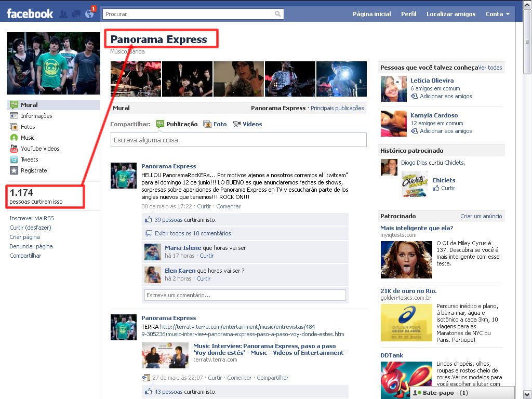Viewport: 532px width, 399px height.
Task: Open the Conta dropdown menu
Action: point(498,14)
